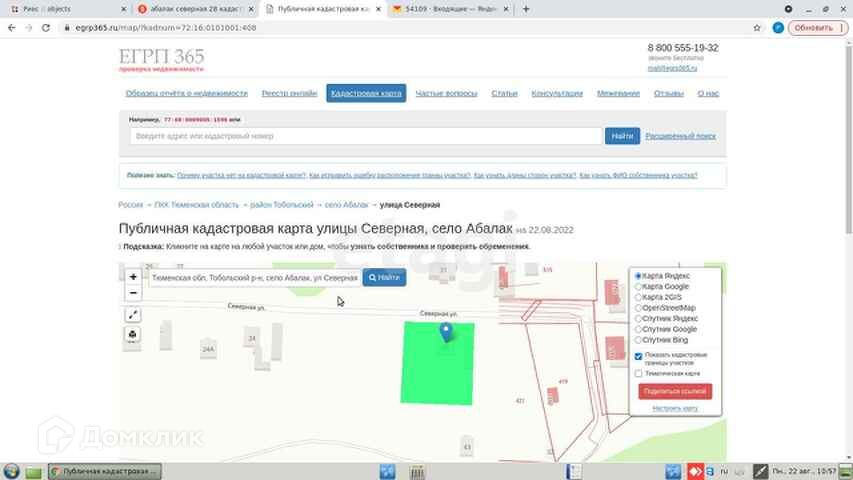Select the Карта Google radio option
The width and height of the screenshot is (853, 480).
click(639, 287)
